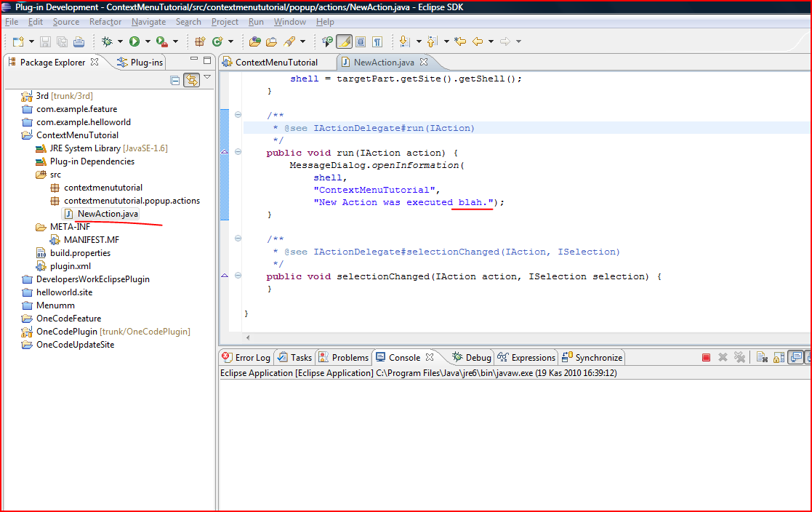The image size is (812, 512).
Task: Collapse the selectionChanged method fold marker
Action: (238, 276)
